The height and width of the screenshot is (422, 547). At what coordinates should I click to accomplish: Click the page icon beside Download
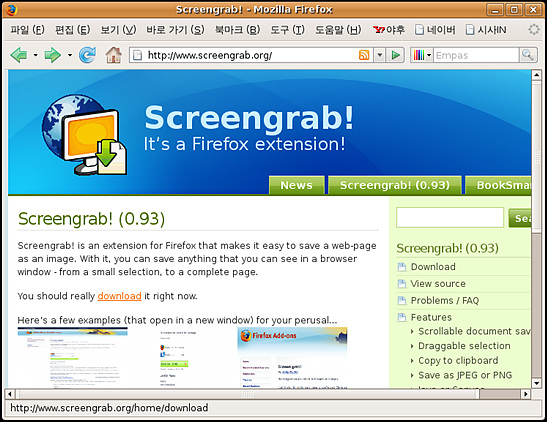[402, 267]
